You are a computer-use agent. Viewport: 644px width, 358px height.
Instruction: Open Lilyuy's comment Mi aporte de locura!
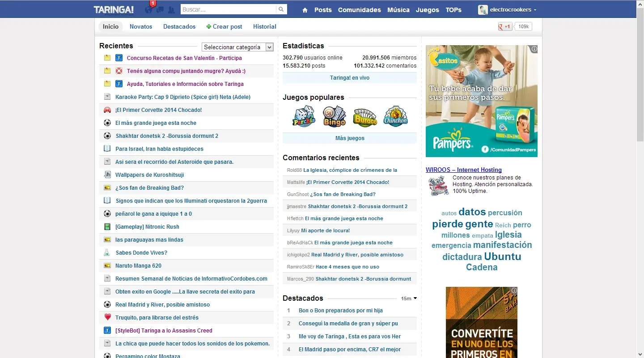(x=326, y=230)
